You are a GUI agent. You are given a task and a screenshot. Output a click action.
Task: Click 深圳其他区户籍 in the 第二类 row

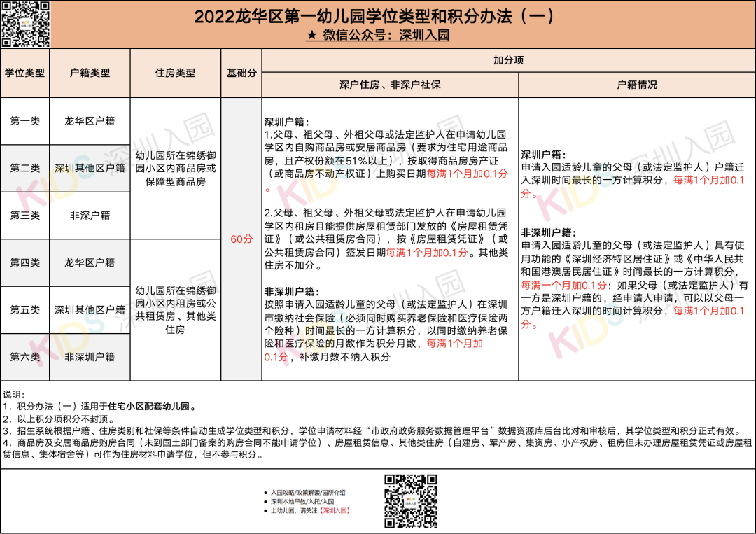pos(90,168)
